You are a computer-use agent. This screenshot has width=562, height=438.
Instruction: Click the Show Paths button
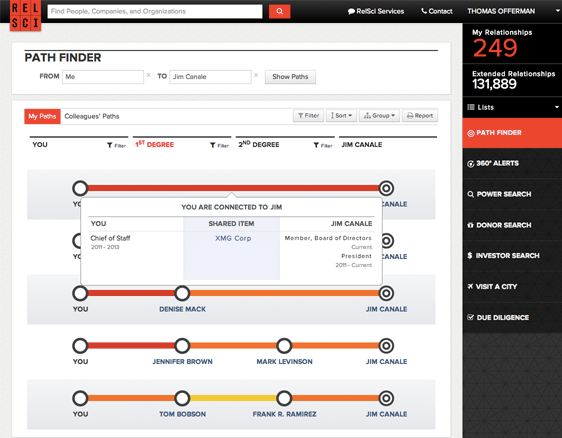coord(290,77)
